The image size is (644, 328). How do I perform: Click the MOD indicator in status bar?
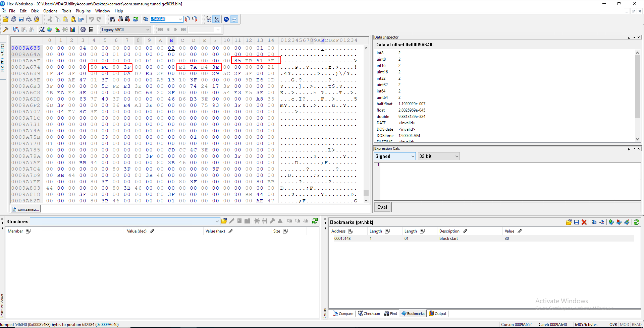[x=624, y=324]
